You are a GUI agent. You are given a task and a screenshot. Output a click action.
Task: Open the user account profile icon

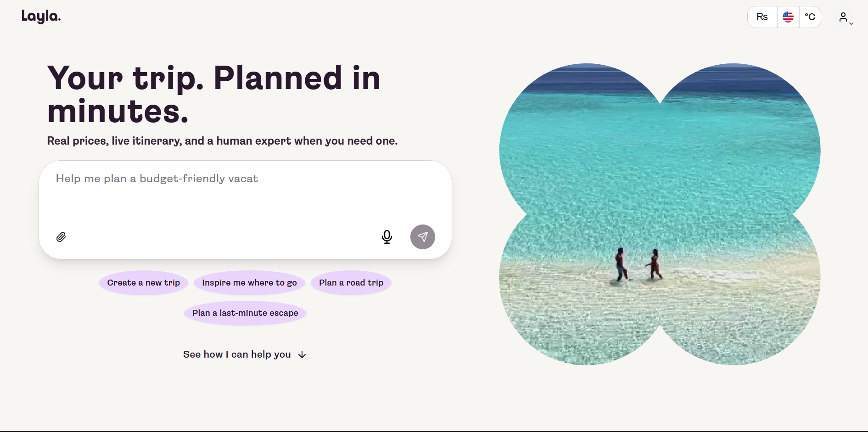[x=843, y=17]
